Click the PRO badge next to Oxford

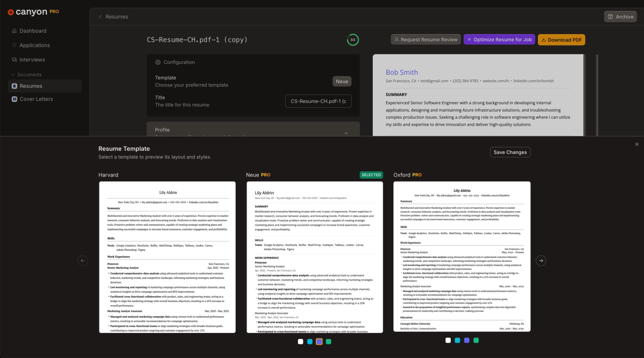[417, 175]
